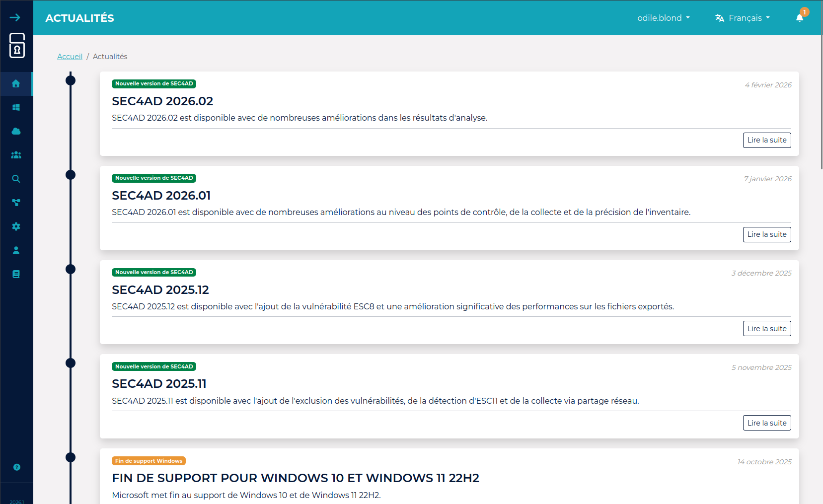This screenshot has width=823, height=504.
Task: Click Lire la suite for SEC4AD 2025.11
Action: tap(766, 423)
